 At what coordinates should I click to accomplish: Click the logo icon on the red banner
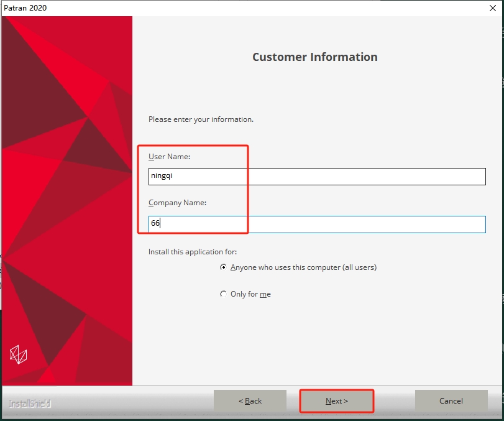(x=19, y=354)
